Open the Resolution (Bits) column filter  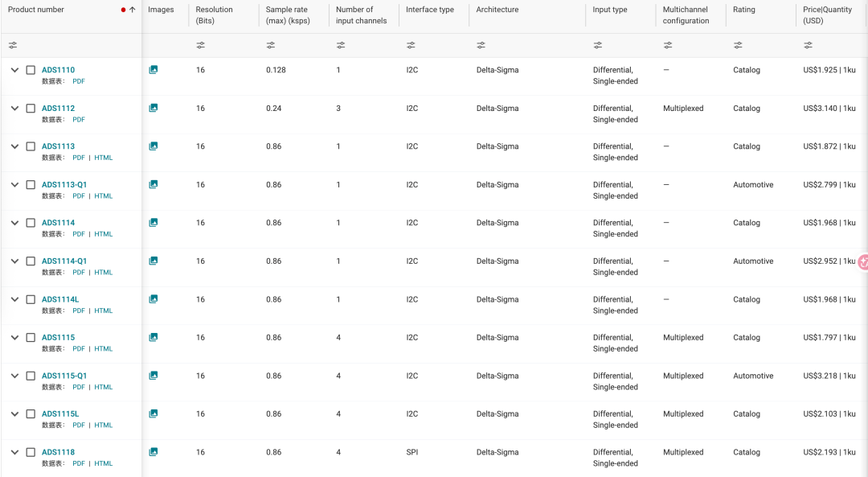(x=200, y=45)
